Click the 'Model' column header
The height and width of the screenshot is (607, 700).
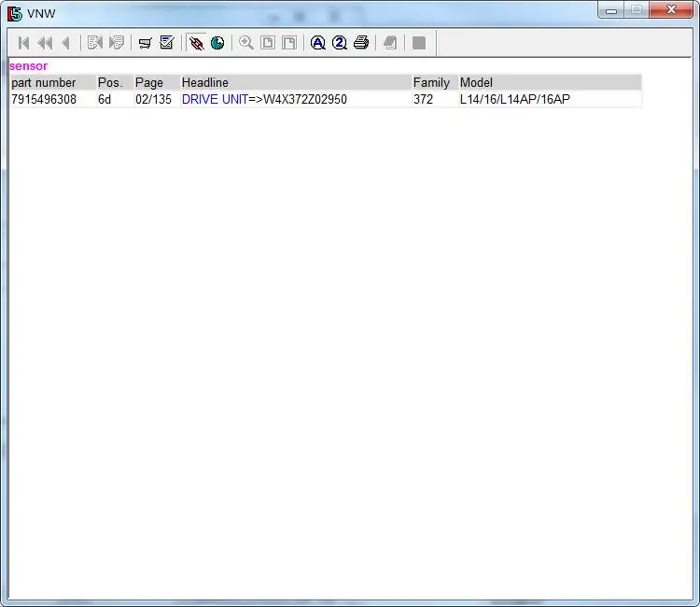point(550,82)
